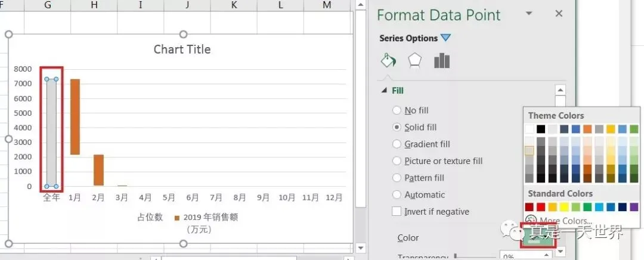This screenshot has width=644, height=260.
Task: Select column header H
Action: tap(94, 5)
